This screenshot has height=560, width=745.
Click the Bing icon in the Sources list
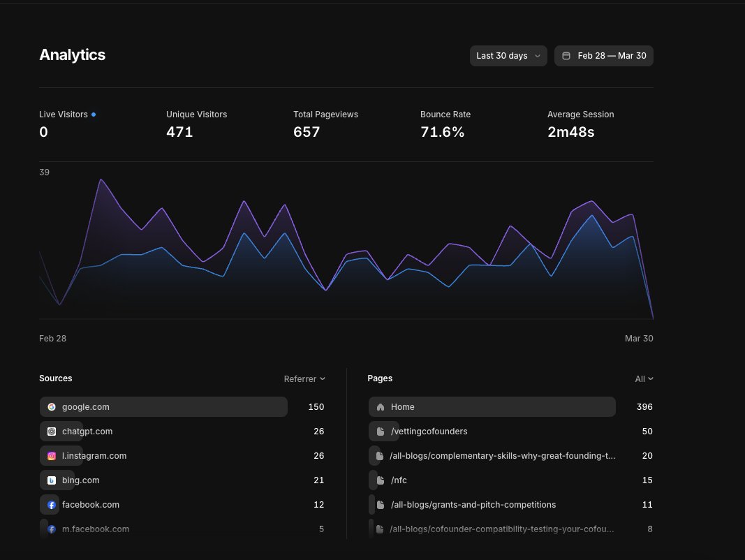tap(52, 480)
